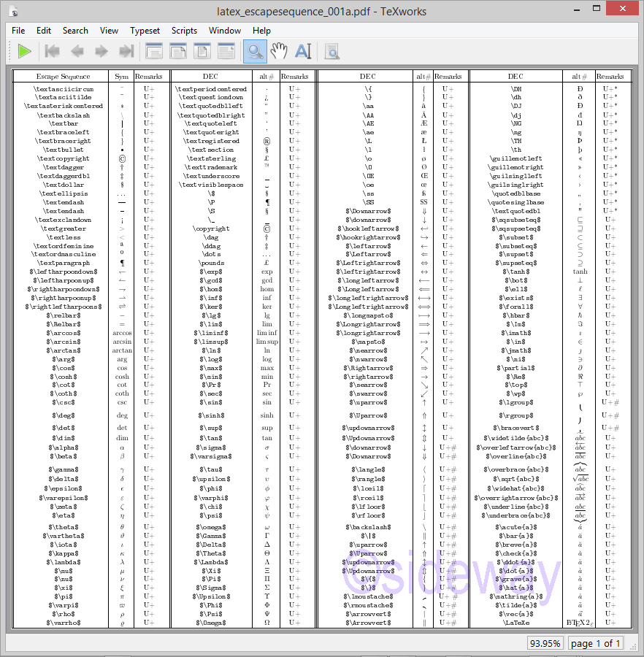Click the \guillemotleft entry

pos(515,158)
